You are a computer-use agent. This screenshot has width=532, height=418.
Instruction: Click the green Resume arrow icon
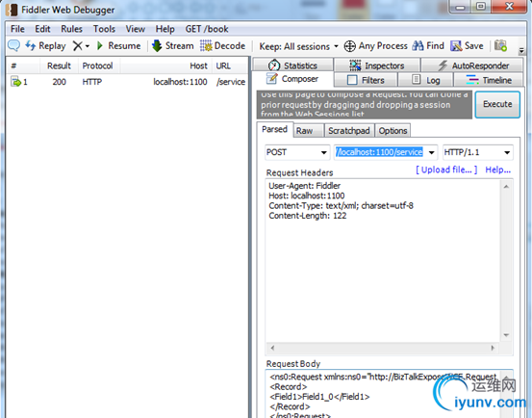[x=99, y=45]
